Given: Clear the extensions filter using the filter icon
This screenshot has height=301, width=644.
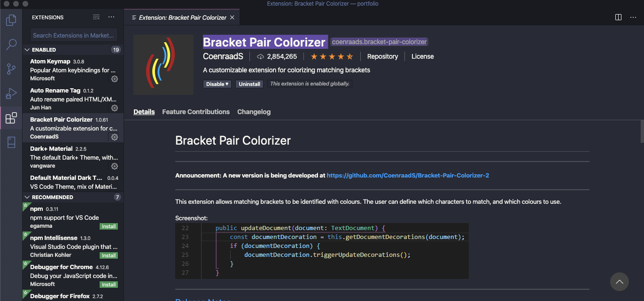Looking at the screenshot, I should (x=96, y=17).
